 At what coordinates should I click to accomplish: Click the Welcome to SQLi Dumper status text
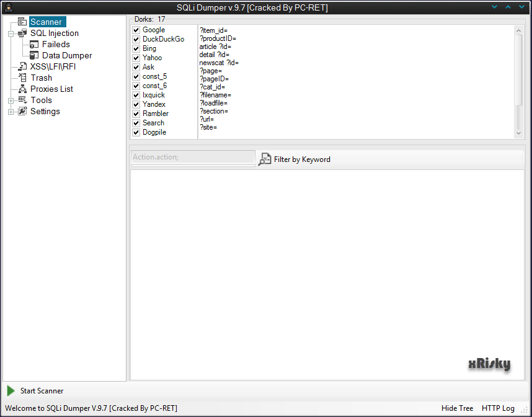coord(91,408)
